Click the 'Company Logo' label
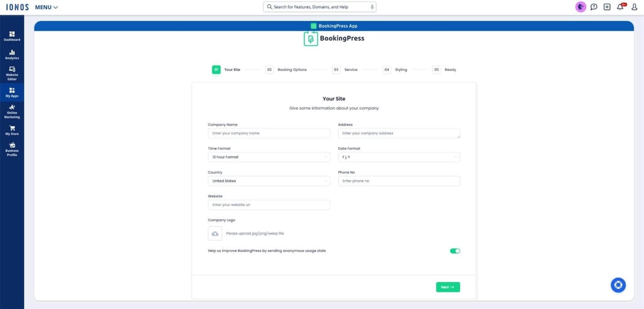Screen dimensions: 644x309 pyautogui.click(x=221, y=220)
